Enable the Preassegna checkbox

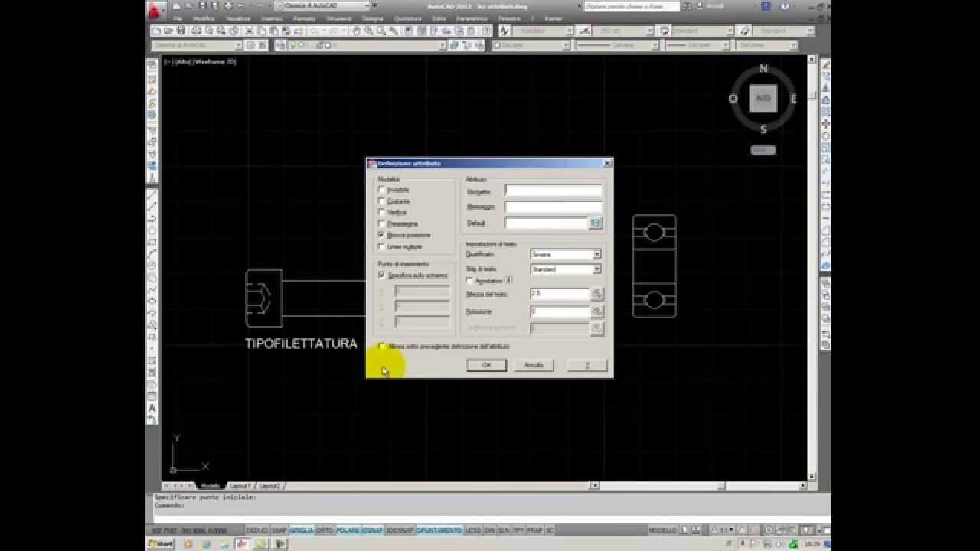[x=381, y=223]
